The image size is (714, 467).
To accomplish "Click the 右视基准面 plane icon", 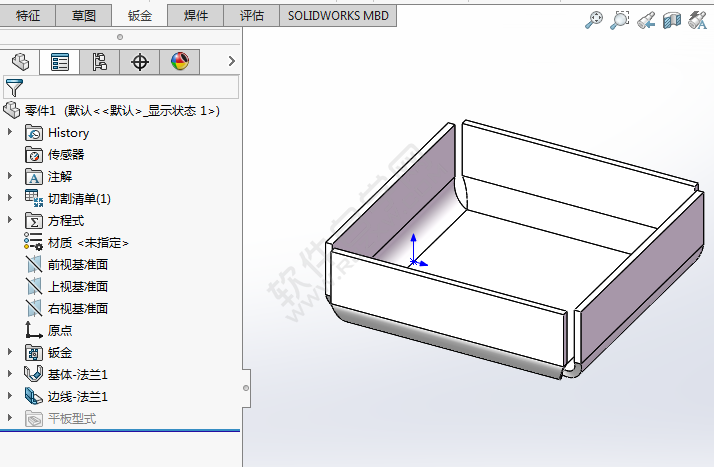I will pyautogui.click(x=34, y=308).
